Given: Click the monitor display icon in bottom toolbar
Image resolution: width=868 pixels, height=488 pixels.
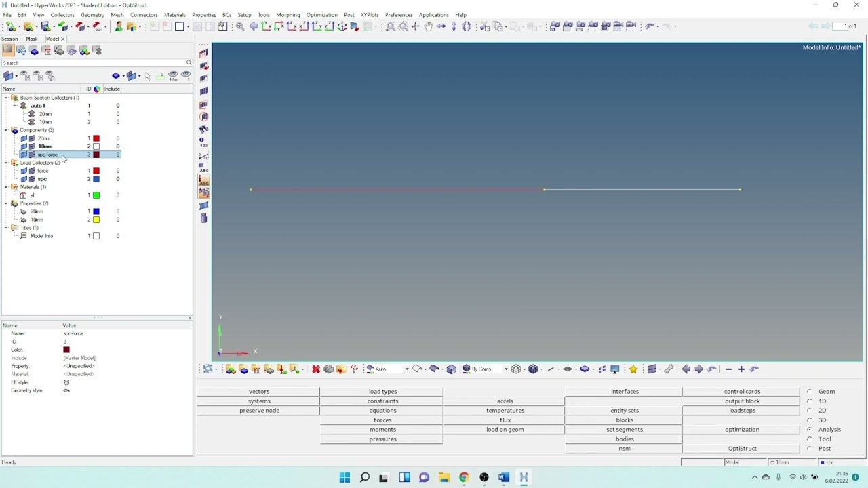Looking at the screenshot, I should pos(615,369).
